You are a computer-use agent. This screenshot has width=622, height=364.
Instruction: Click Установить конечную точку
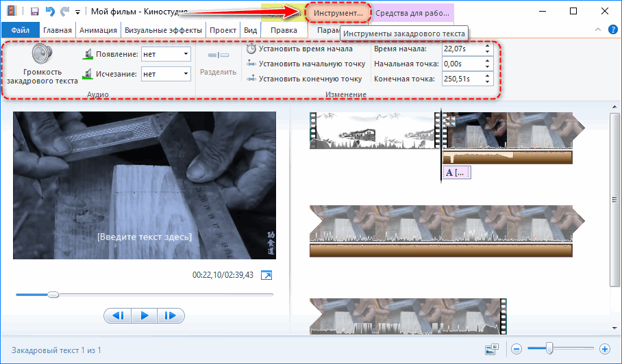coord(305,79)
